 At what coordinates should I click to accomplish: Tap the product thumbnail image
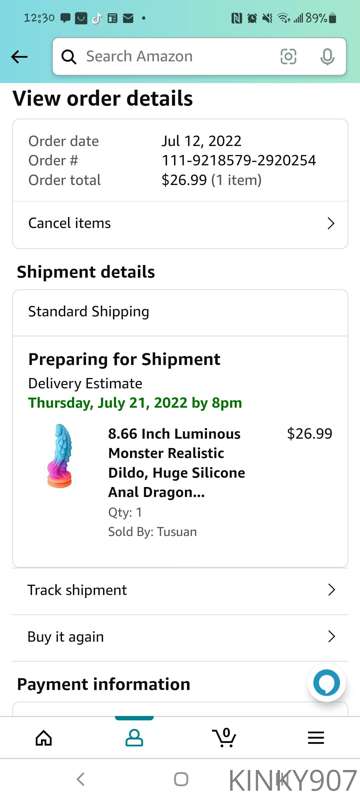[x=59, y=456]
